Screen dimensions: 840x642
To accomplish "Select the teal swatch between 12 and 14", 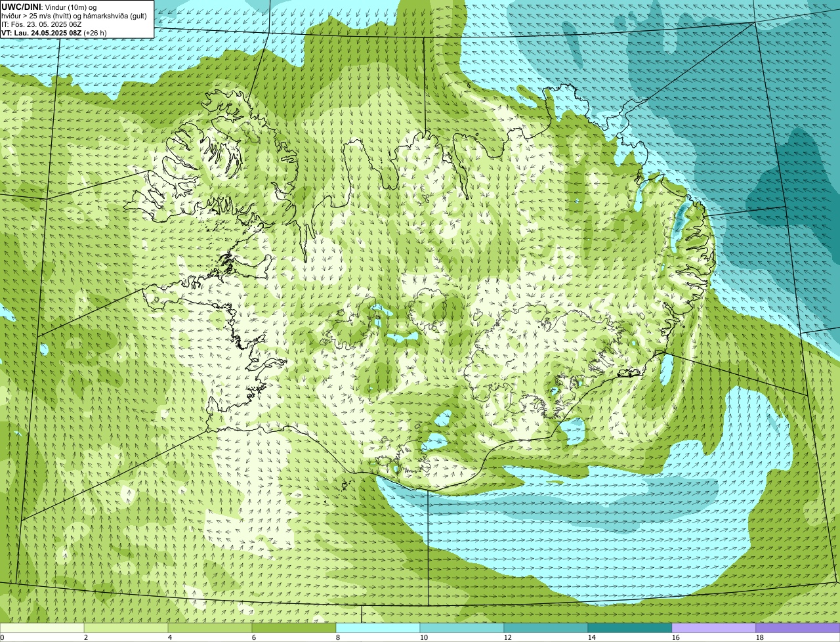I will [546, 628].
